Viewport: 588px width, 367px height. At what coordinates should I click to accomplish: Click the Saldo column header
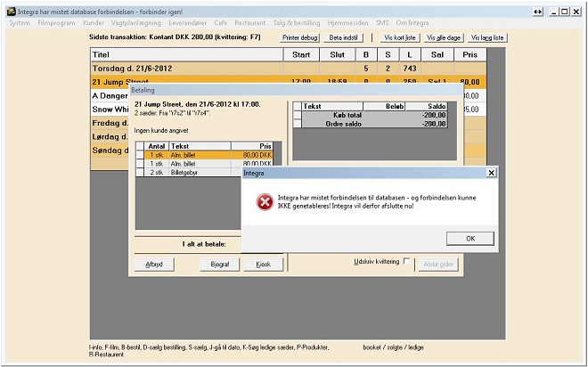coord(427,107)
